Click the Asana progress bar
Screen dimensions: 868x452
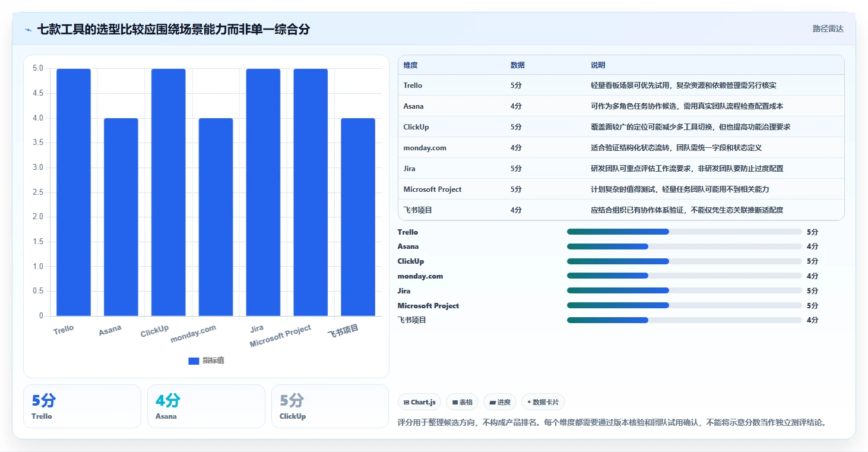click(685, 246)
